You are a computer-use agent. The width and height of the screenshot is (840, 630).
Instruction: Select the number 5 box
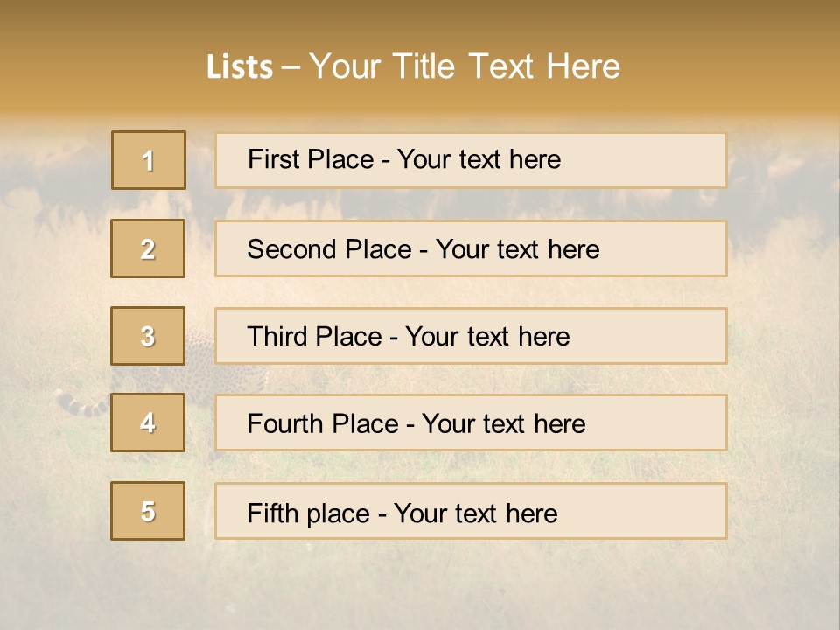(x=148, y=511)
